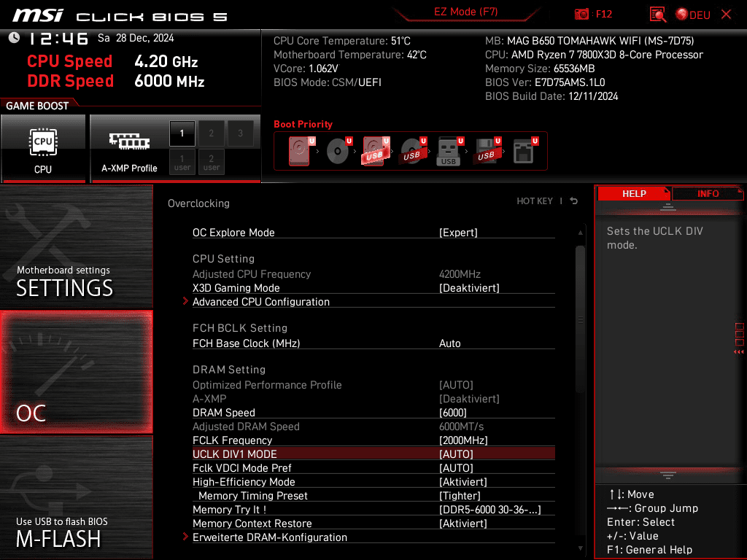The image size is (747, 560).
Task: Select the optical drive boot device icon
Action: [338, 151]
